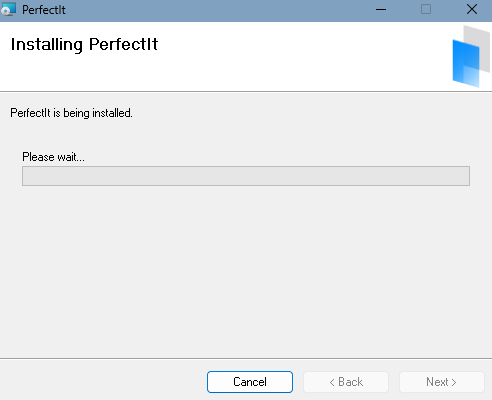
Task: Click the disabled Back button
Action: (x=346, y=382)
